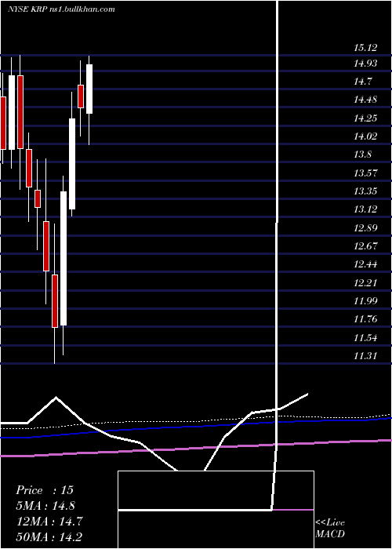Click the 15.12 price axis label
This screenshot has width=392, height=549.
coord(365,48)
